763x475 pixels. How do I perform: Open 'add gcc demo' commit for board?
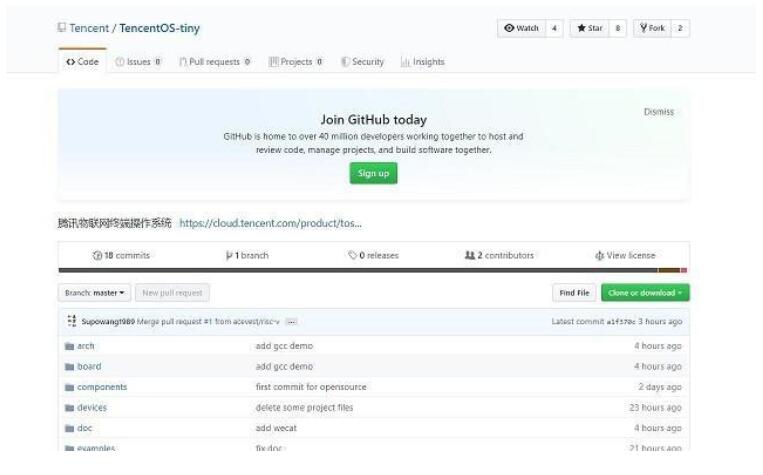point(284,366)
